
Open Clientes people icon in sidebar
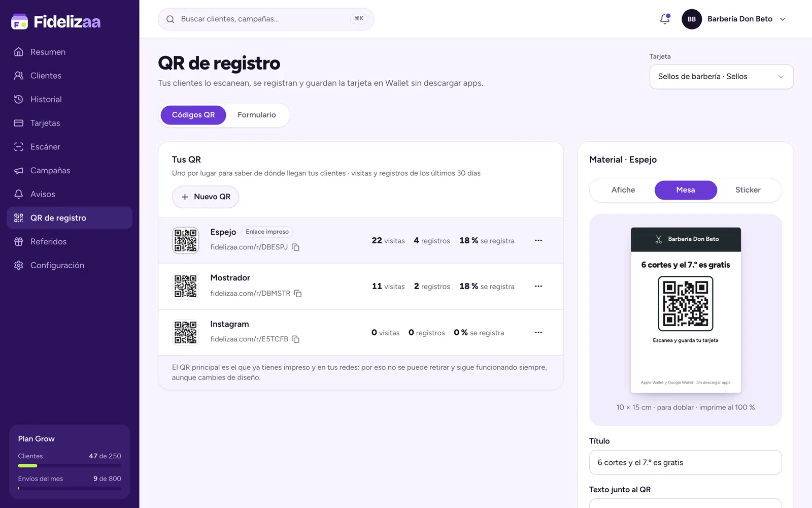point(19,76)
